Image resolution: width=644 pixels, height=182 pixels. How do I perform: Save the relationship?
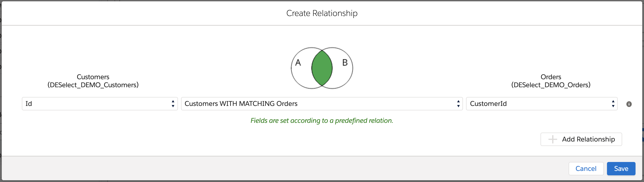(621, 168)
